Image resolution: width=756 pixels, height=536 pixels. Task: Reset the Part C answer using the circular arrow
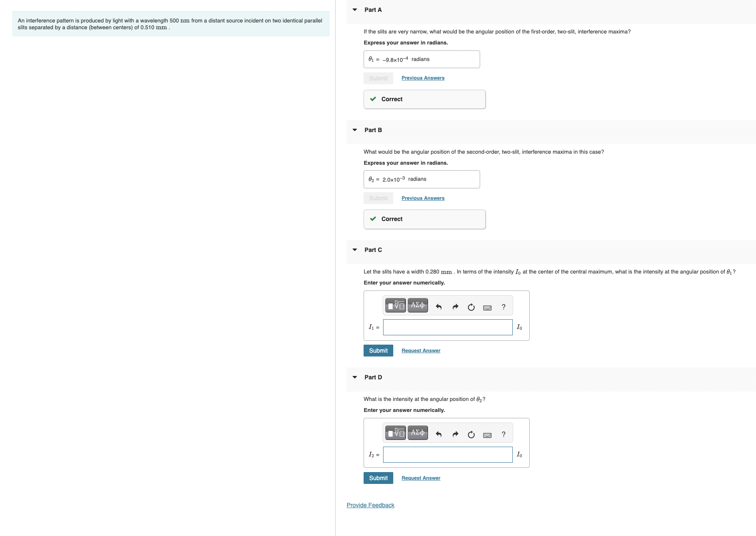point(471,307)
